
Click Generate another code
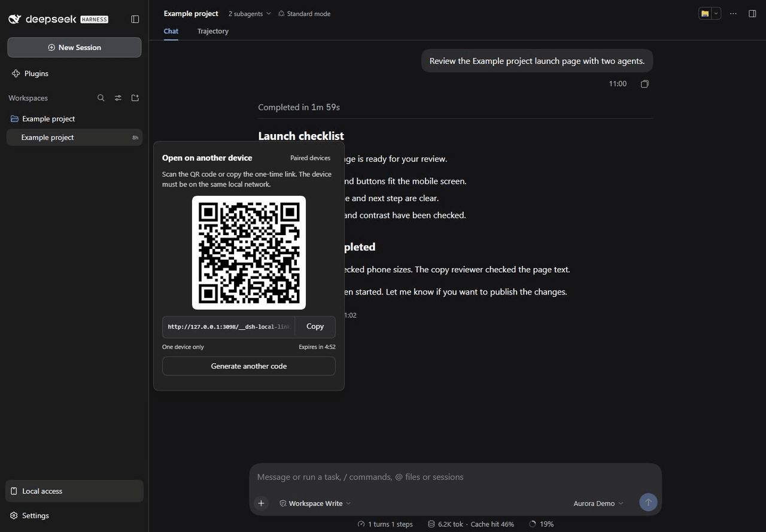(x=249, y=366)
